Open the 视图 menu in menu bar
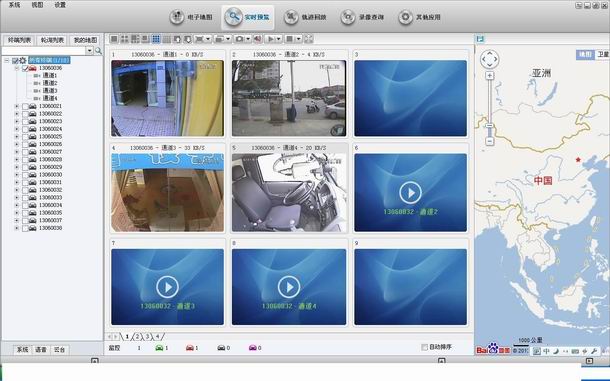This screenshot has height=381, width=610. pyautogui.click(x=37, y=5)
